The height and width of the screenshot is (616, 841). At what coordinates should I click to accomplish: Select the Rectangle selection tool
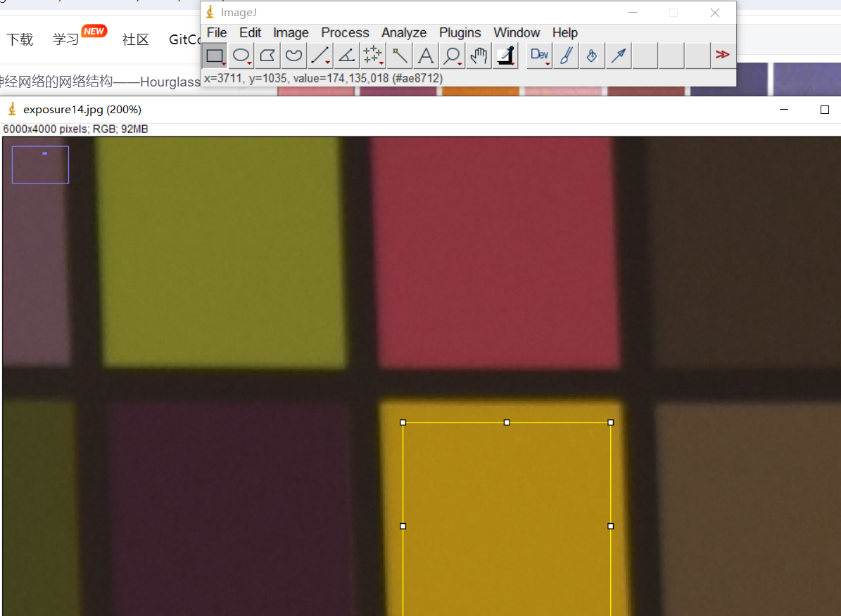pyautogui.click(x=215, y=56)
